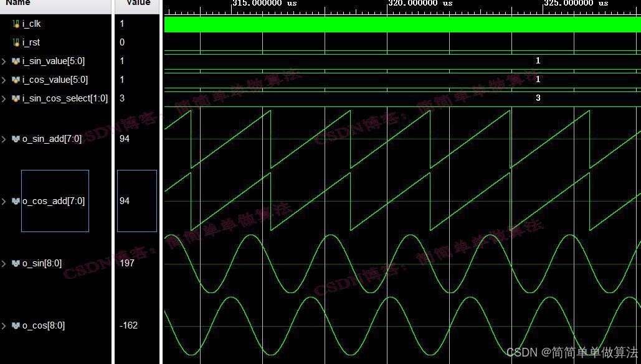Expand the o_sin_add[7:0] bus
641x364 pixels.
pyautogui.click(x=4, y=139)
